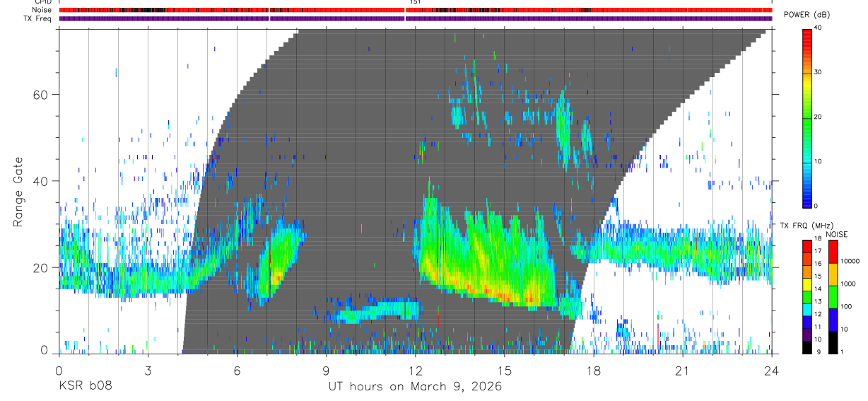
Task: Select the purple 10 MHz segment of TX FRQ legend
Action: tap(807, 335)
